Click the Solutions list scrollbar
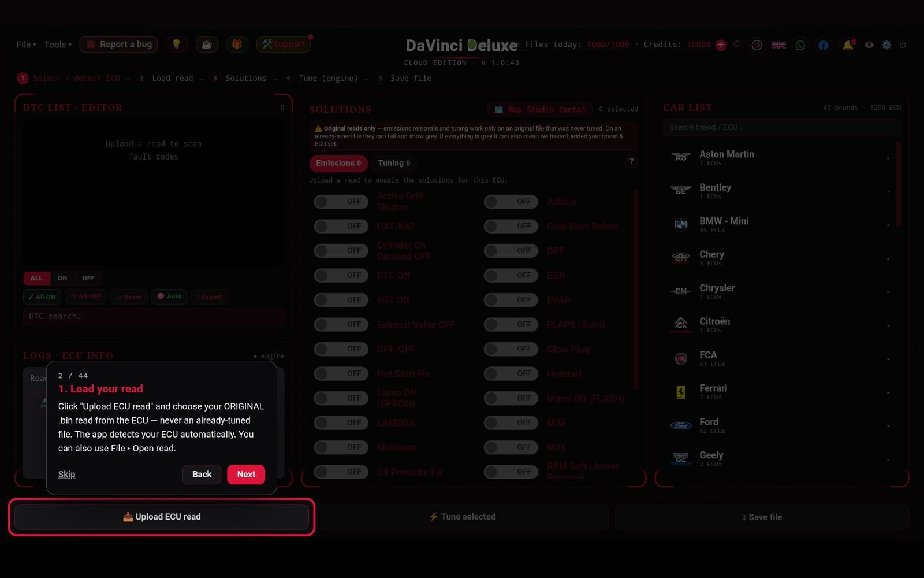The height and width of the screenshot is (578, 924). click(x=636, y=289)
